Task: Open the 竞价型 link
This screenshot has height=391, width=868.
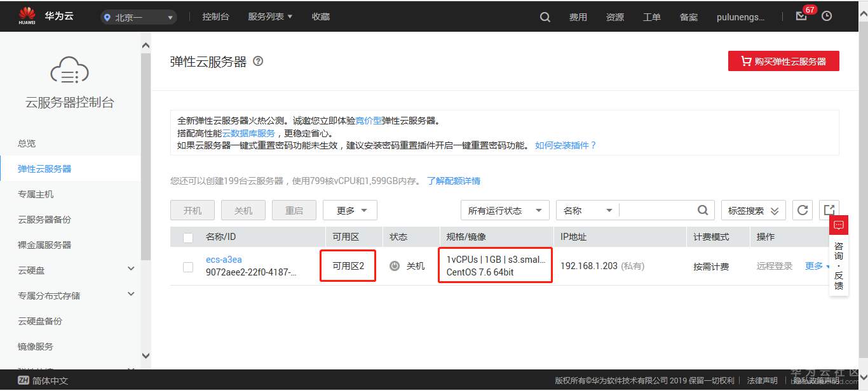Action: (x=369, y=121)
